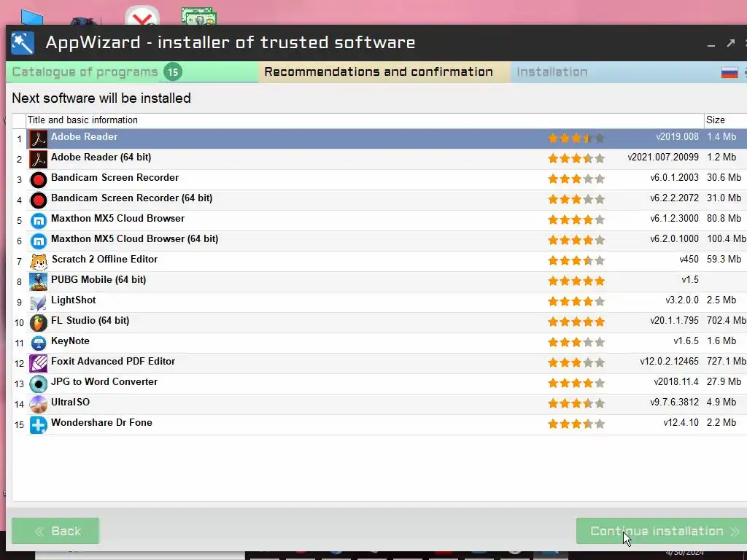Click the Scratch 2 Offline Editor cat icon
Screen dimensions: 747x560
coord(38,262)
